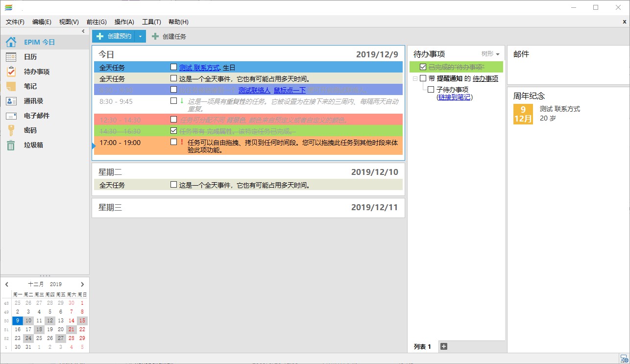Open 通讯录 contacts icon in sidebar
Image resolution: width=630 pixels, height=364 pixels.
[11, 101]
